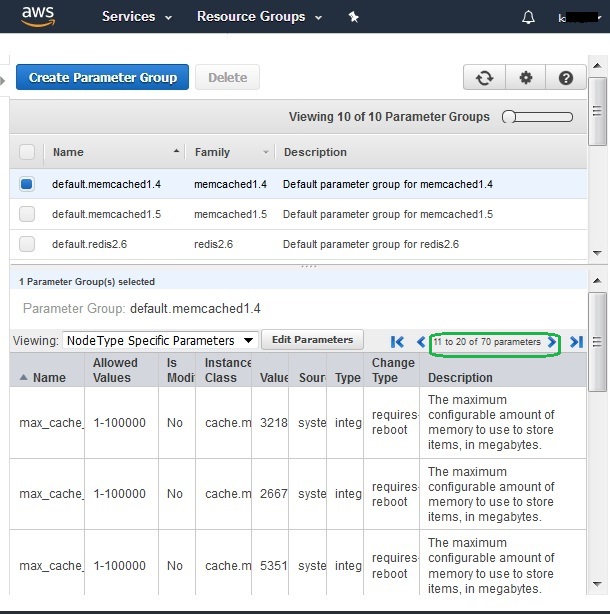Expand the Services menu
610x614 pixels.
[x=137, y=17]
